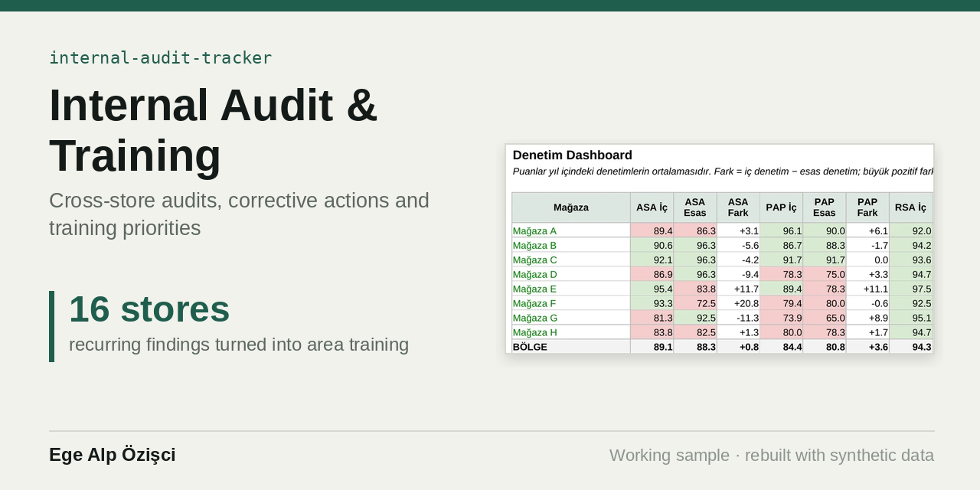980x490 pixels.
Task: Click the Mağaza G store name
Action: pyautogui.click(x=535, y=318)
